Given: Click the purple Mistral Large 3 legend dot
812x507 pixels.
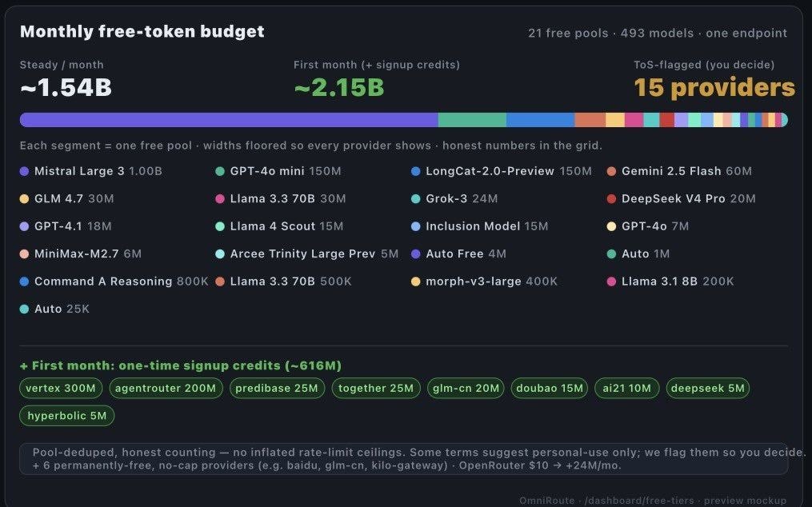Looking at the screenshot, I should tap(24, 171).
